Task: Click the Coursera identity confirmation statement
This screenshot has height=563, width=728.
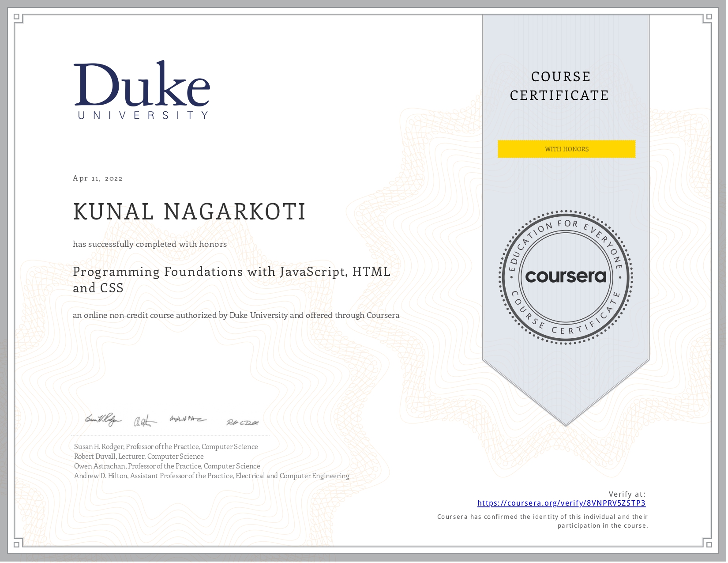Action: tap(543, 521)
